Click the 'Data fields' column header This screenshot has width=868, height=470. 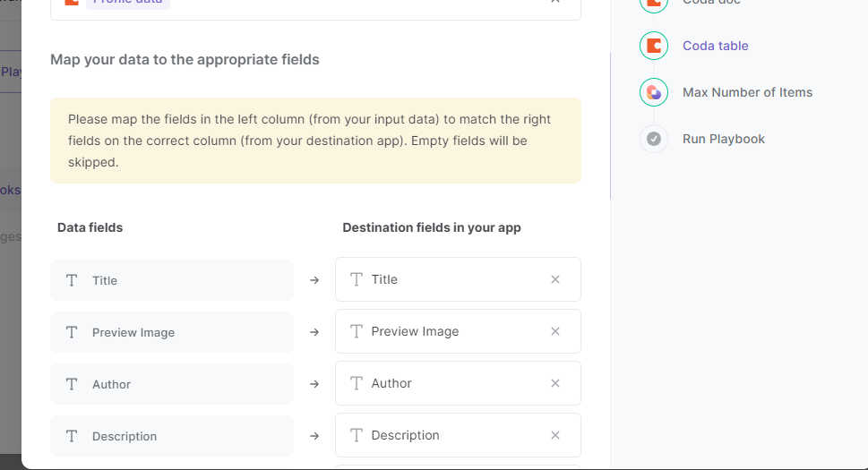(90, 227)
